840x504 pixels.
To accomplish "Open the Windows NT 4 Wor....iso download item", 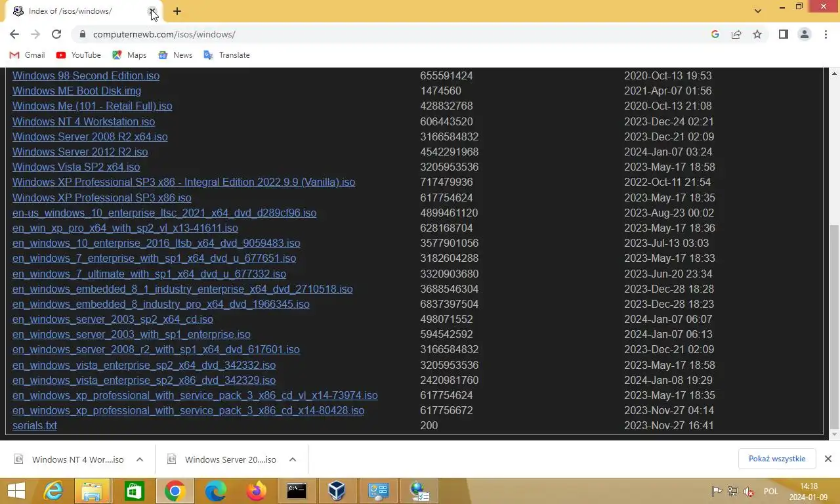I will pyautogui.click(x=69, y=459).
